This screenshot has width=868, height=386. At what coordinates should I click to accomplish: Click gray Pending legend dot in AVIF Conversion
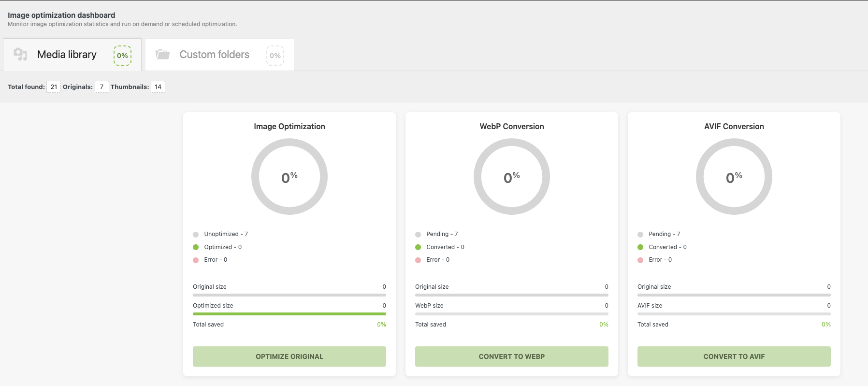click(640, 235)
